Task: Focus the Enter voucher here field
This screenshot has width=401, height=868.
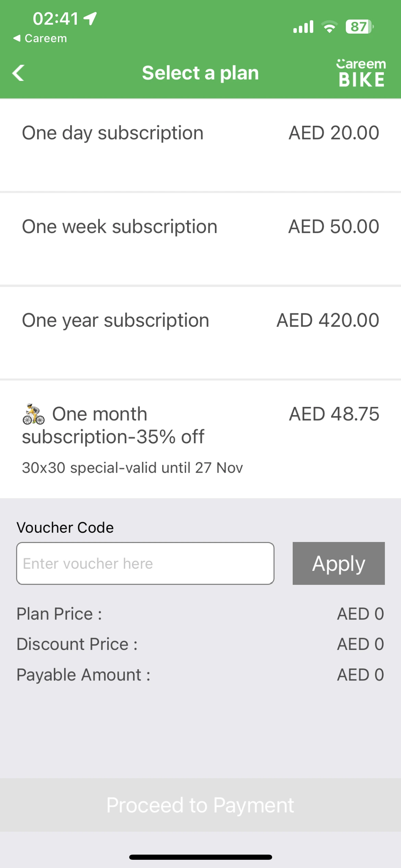Action: (x=145, y=563)
